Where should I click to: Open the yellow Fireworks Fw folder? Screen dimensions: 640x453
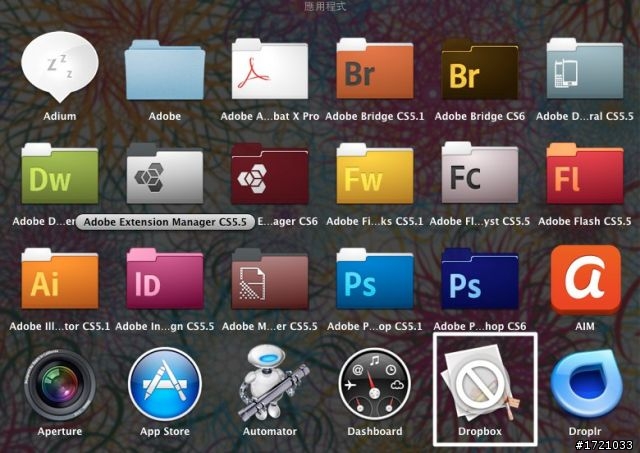tap(375, 174)
